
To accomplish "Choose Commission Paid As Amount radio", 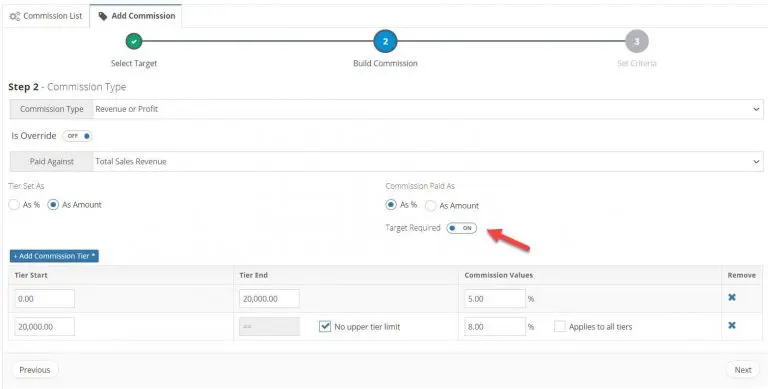I will [x=431, y=206].
